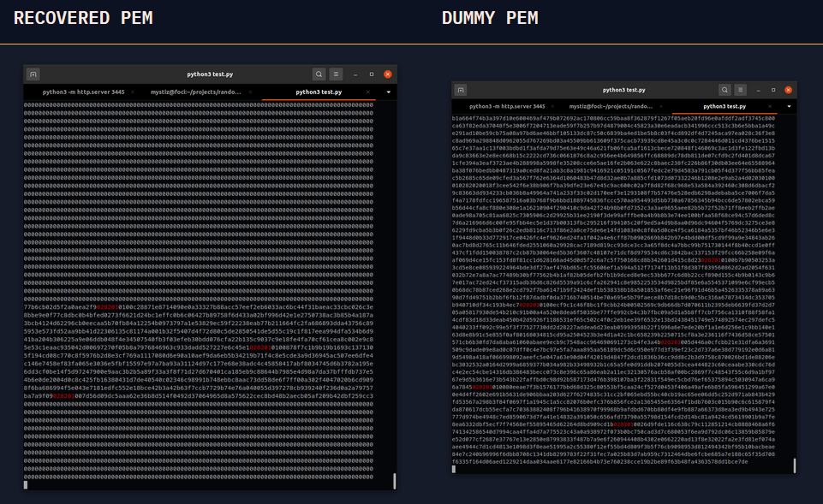Close the Recovered PEM terminal window
This screenshot has width=823, height=504.
tap(388, 74)
